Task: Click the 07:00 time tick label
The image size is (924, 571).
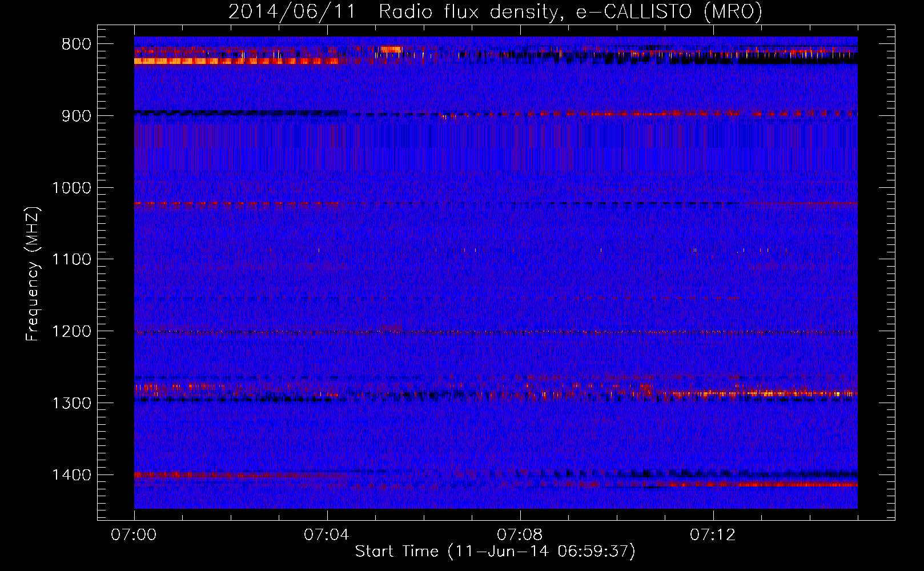Action: [x=134, y=535]
